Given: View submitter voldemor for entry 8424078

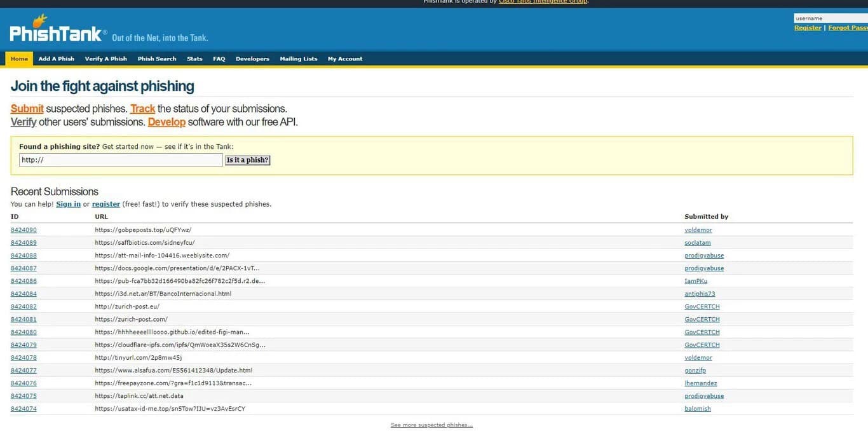Looking at the screenshot, I should pyautogui.click(x=698, y=358).
